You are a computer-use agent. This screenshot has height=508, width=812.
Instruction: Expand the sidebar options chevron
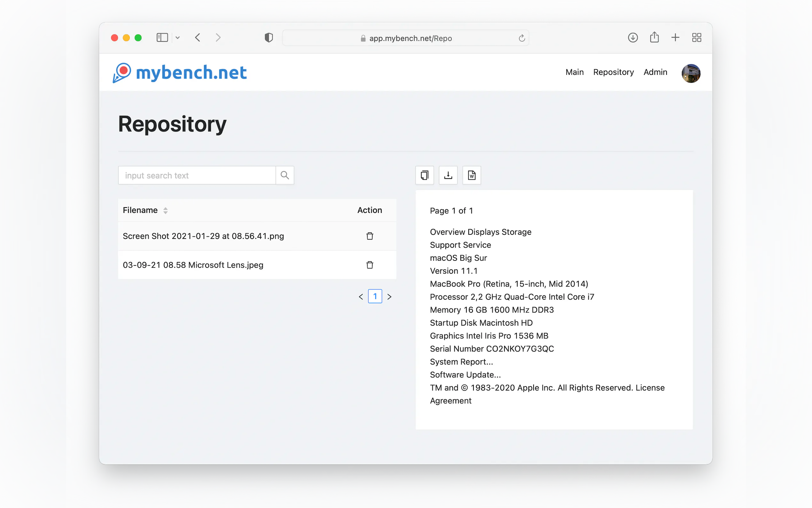click(x=177, y=38)
